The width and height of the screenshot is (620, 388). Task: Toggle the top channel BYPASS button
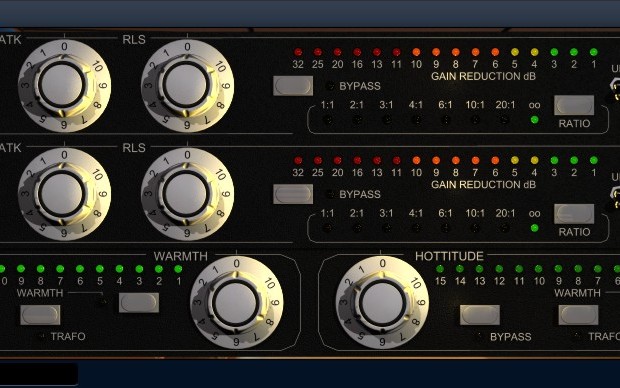coord(293,85)
